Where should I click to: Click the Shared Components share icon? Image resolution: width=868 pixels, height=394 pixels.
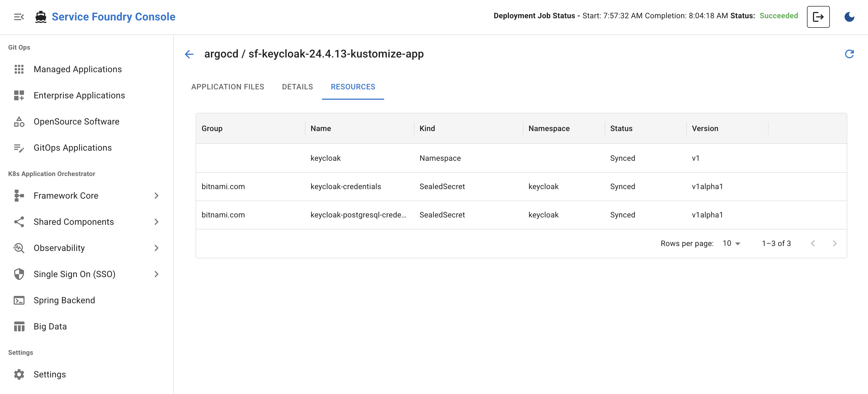(19, 222)
